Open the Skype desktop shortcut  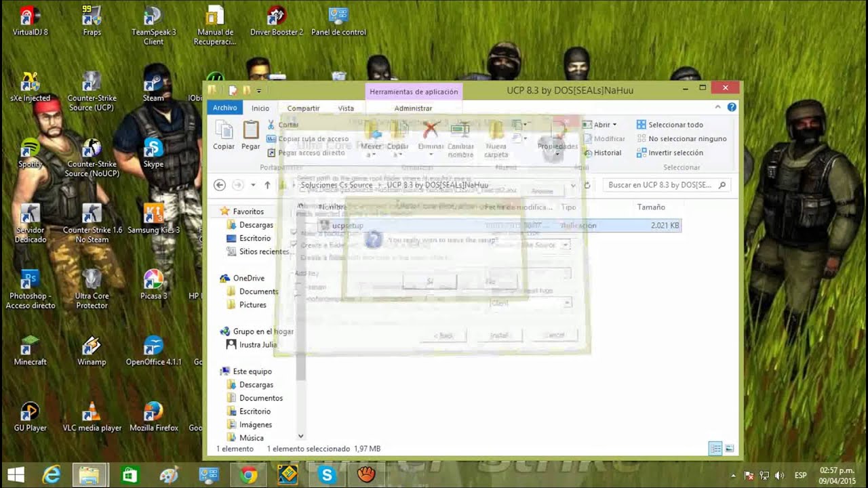tap(153, 152)
